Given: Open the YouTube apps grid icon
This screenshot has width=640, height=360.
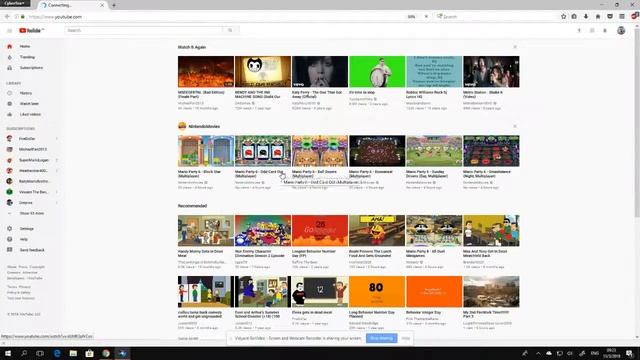Looking at the screenshot, I should [x=592, y=31].
